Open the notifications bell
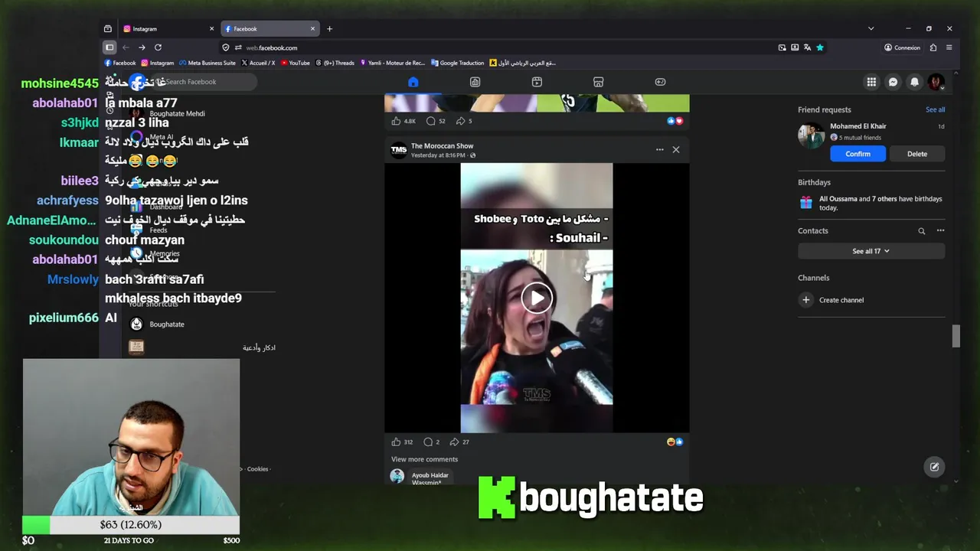The height and width of the screenshot is (551, 980). [914, 82]
